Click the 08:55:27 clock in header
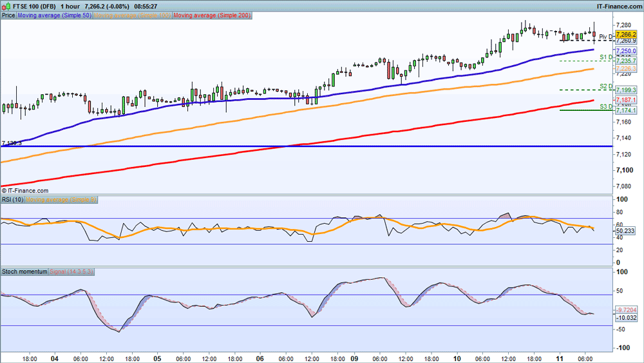The width and height of the screenshot is (644, 363). click(146, 6)
